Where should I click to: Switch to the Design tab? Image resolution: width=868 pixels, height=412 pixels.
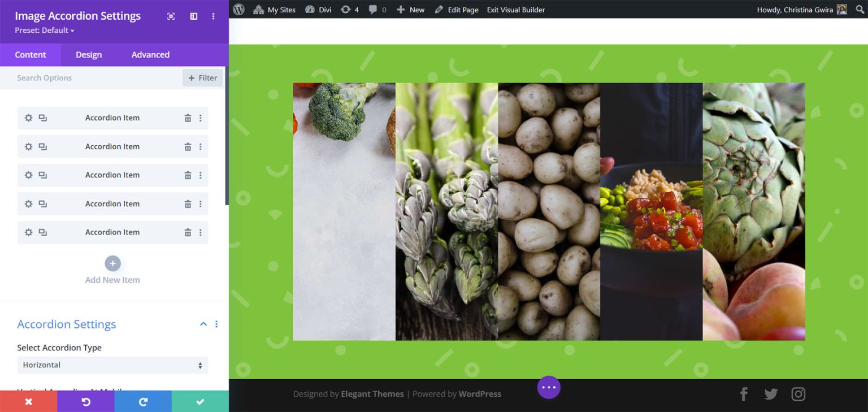(x=88, y=54)
